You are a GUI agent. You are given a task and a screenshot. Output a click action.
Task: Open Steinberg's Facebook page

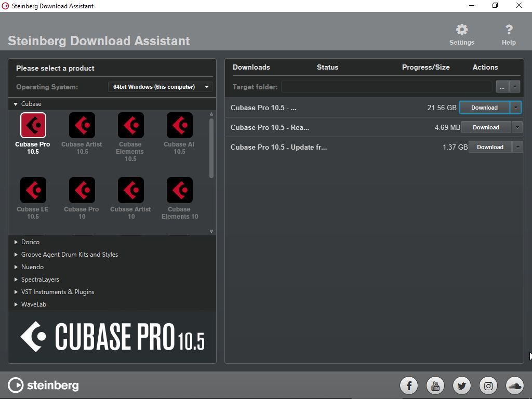[409, 386]
